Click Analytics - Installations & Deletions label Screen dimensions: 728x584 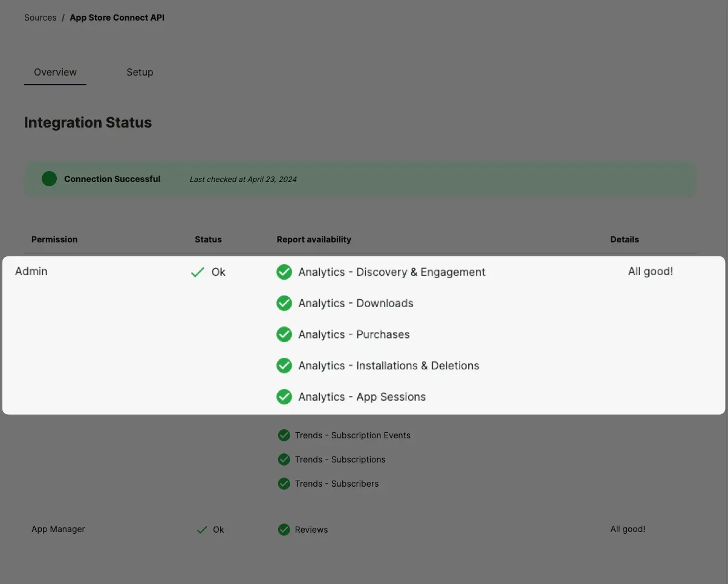(x=389, y=366)
